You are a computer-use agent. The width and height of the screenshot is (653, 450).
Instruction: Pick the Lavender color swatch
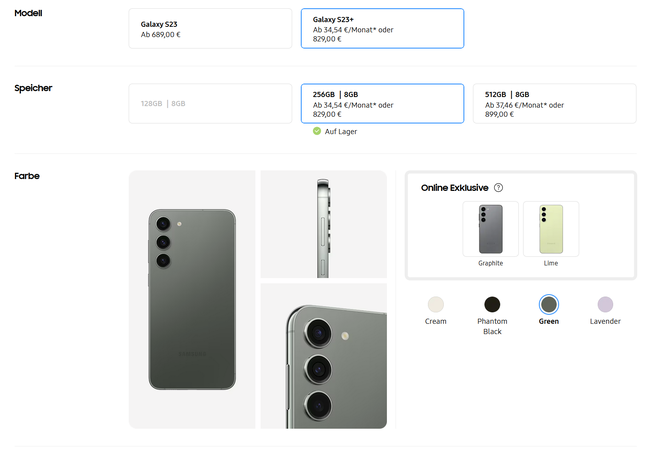tap(605, 304)
